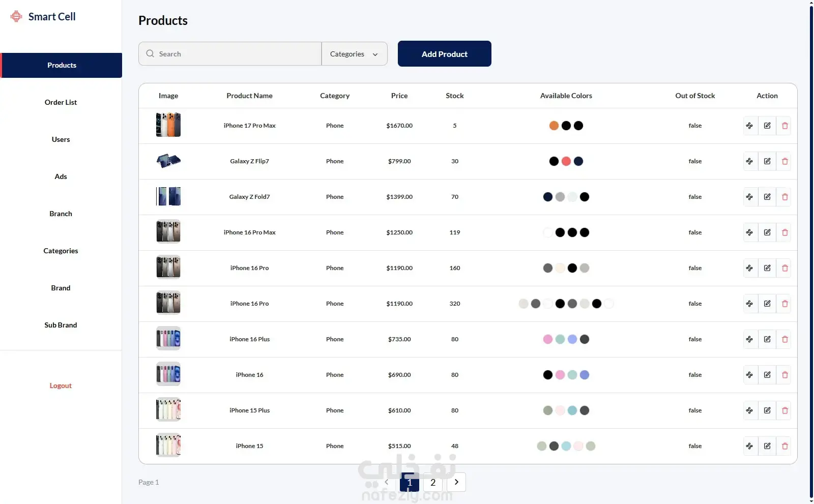Open Categories in the sidebar
This screenshot has width=814, height=504.
(x=61, y=251)
